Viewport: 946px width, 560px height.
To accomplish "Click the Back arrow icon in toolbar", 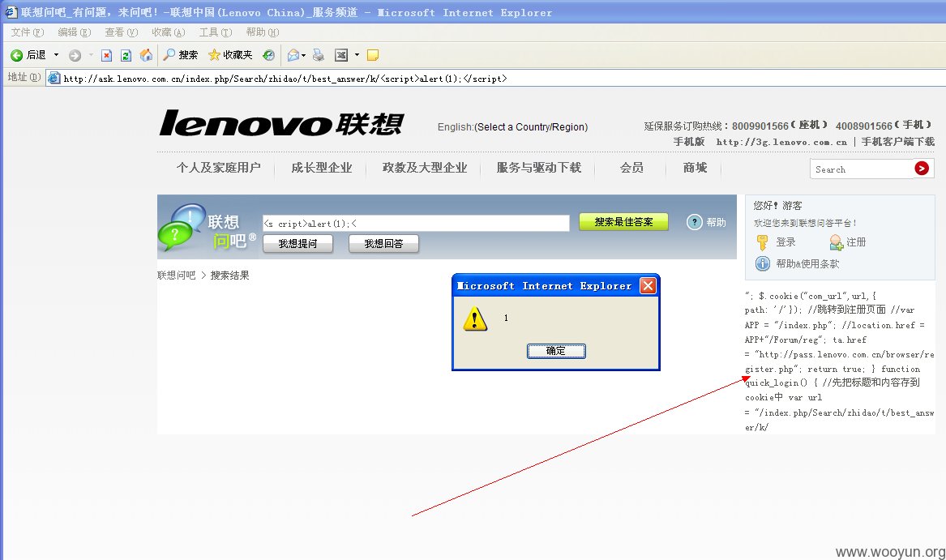I will (x=16, y=56).
